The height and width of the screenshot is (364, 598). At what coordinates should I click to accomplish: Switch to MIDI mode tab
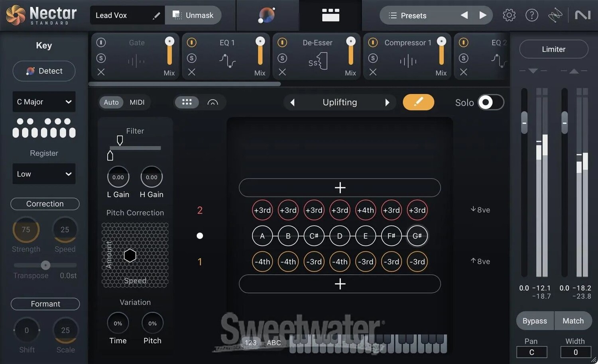[x=137, y=102]
